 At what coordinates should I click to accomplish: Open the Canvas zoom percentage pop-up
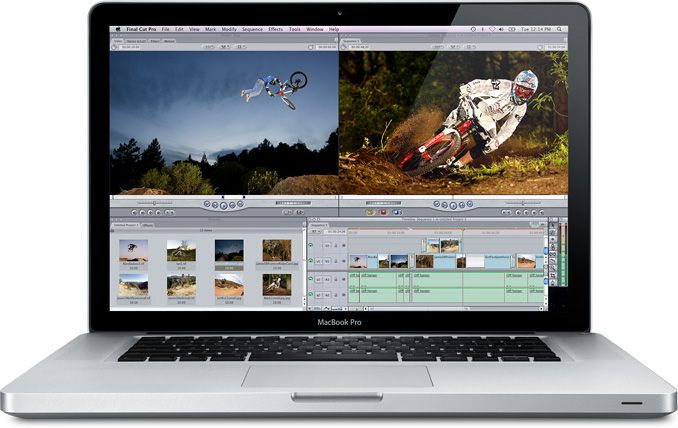coord(438,46)
